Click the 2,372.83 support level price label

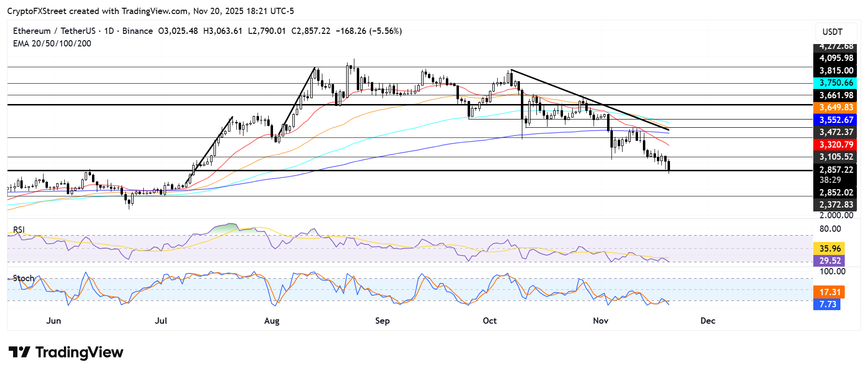[x=835, y=205]
